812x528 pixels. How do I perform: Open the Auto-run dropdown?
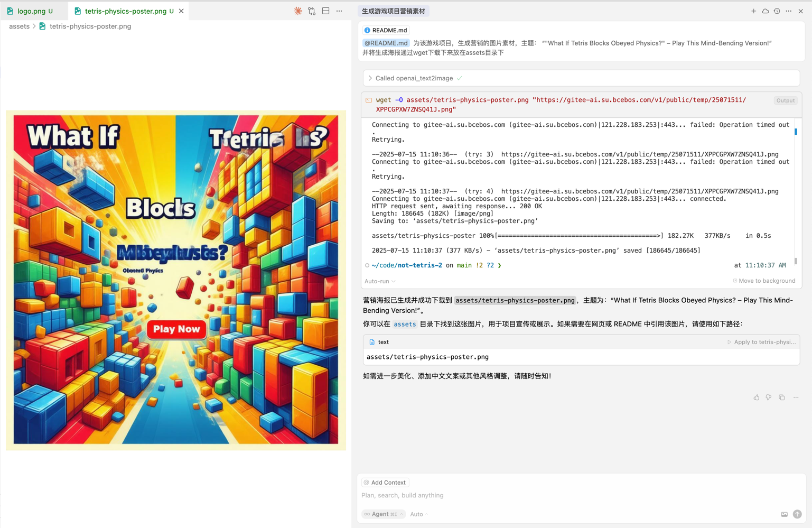pos(380,281)
